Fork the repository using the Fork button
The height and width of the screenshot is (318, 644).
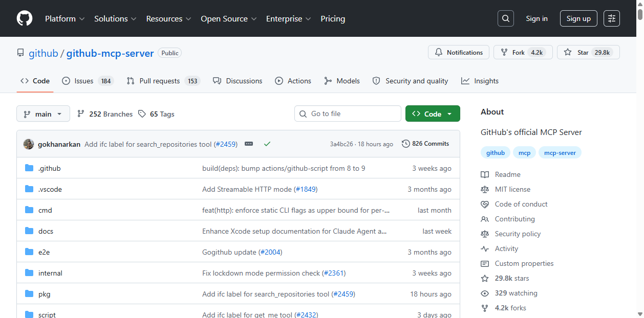point(523,52)
